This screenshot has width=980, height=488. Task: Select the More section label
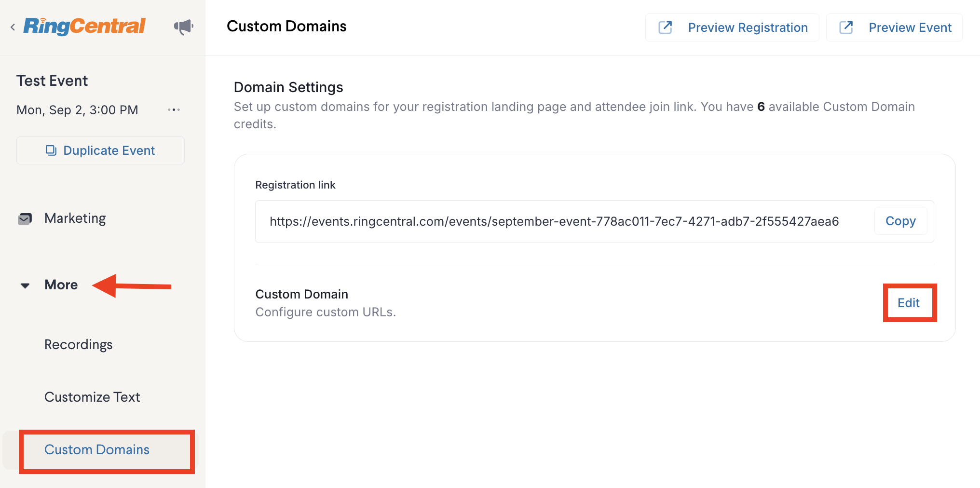click(x=61, y=285)
